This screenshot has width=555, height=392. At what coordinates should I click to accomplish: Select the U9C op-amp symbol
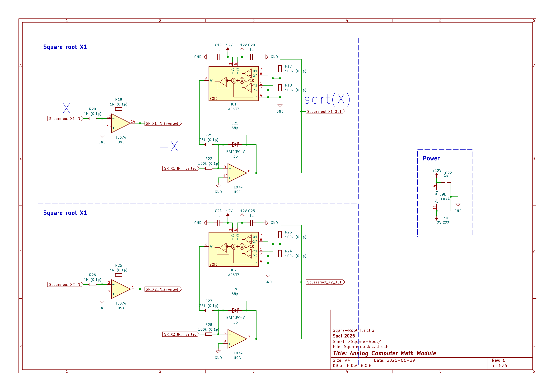pos(237,173)
